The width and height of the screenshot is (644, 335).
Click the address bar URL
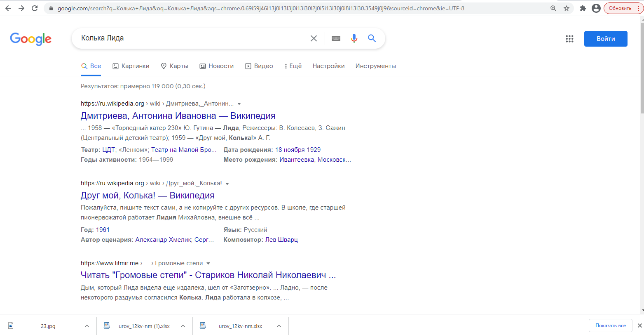261,8
